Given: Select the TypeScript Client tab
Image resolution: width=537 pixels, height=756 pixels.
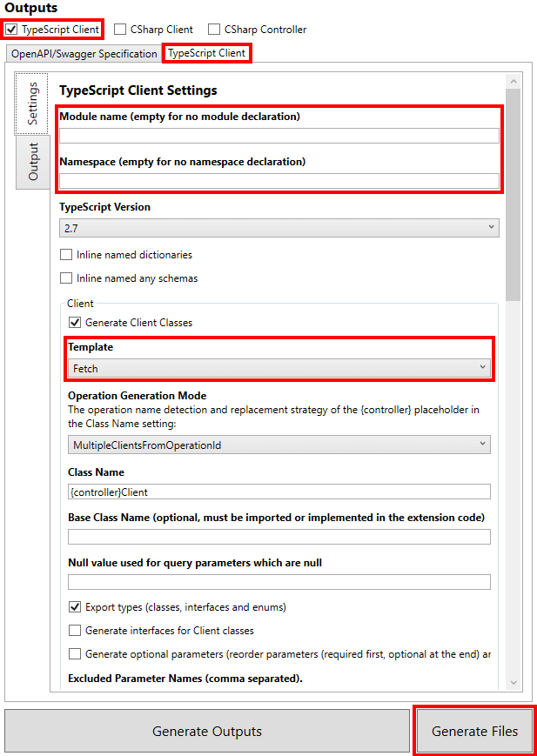Looking at the screenshot, I should pos(207,54).
